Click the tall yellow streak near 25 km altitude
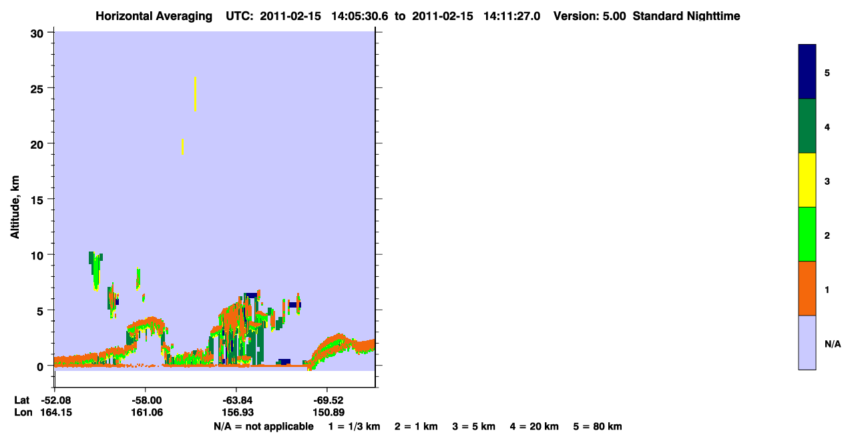This screenshot has height=445, width=868. click(x=195, y=94)
